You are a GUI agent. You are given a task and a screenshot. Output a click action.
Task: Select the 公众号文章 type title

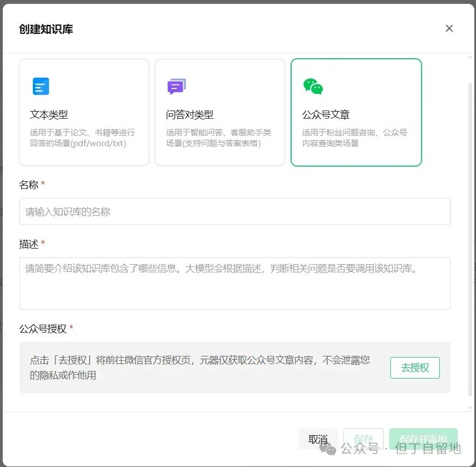(326, 114)
